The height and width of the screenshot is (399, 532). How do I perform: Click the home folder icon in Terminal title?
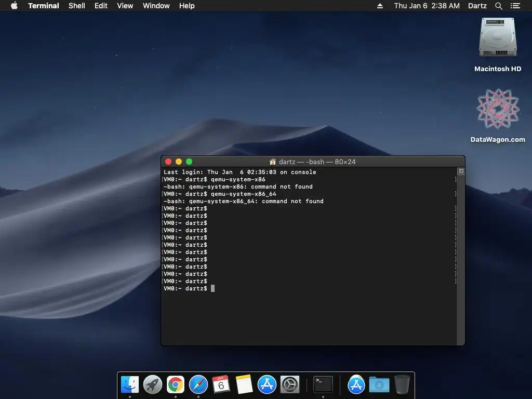(x=272, y=162)
